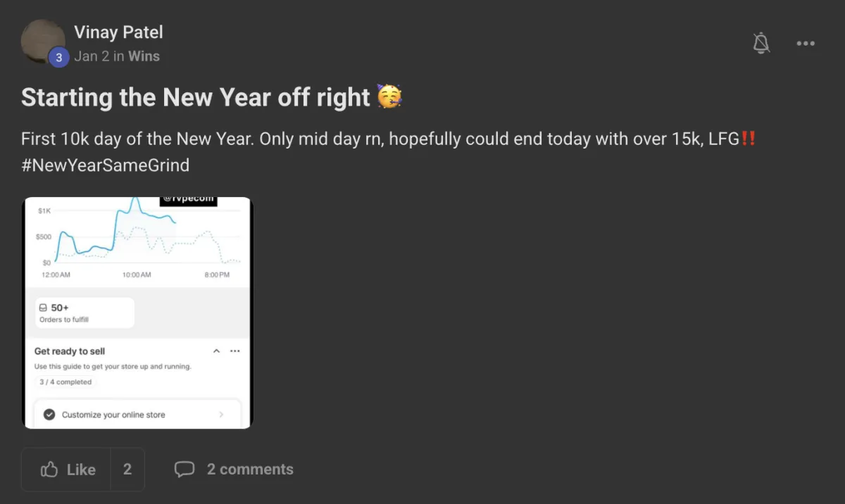
Task: Open the three-dot post options menu
Action: coord(806,44)
